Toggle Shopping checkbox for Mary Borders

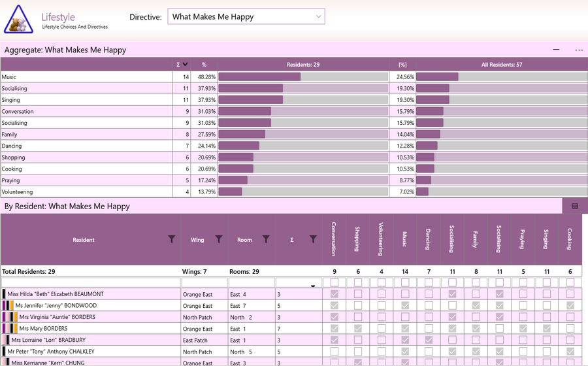(358, 329)
